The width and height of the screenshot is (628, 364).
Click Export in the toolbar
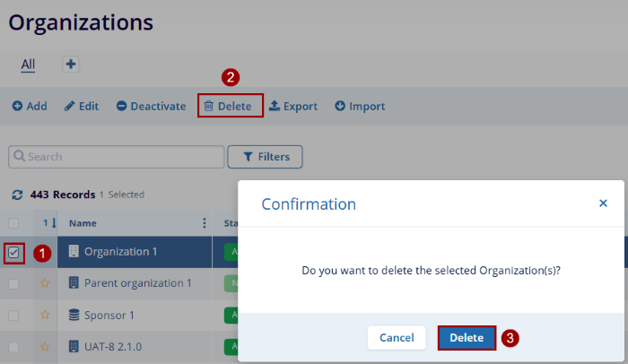point(293,106)
